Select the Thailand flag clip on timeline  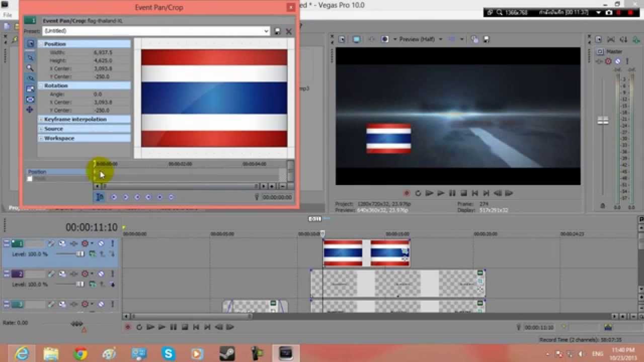pyautogui.click(x=366, y=253)
